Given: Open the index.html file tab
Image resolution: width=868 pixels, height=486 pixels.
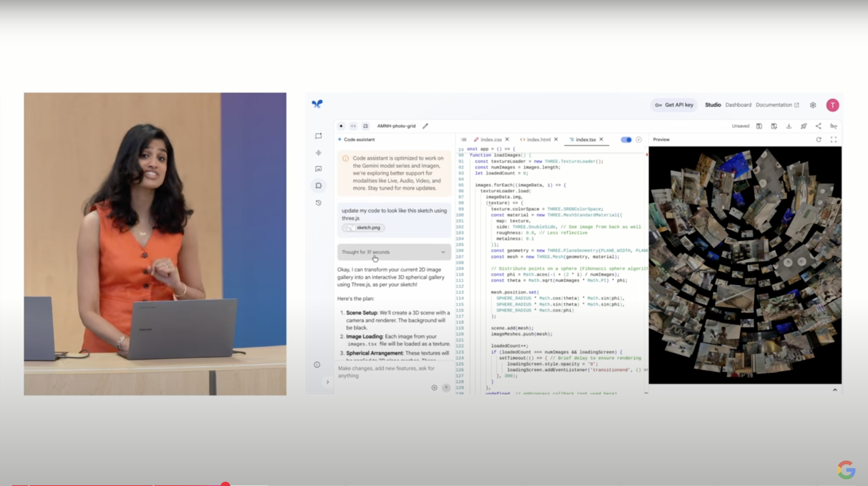Looking at the screenshot, I should coord(538,139).
